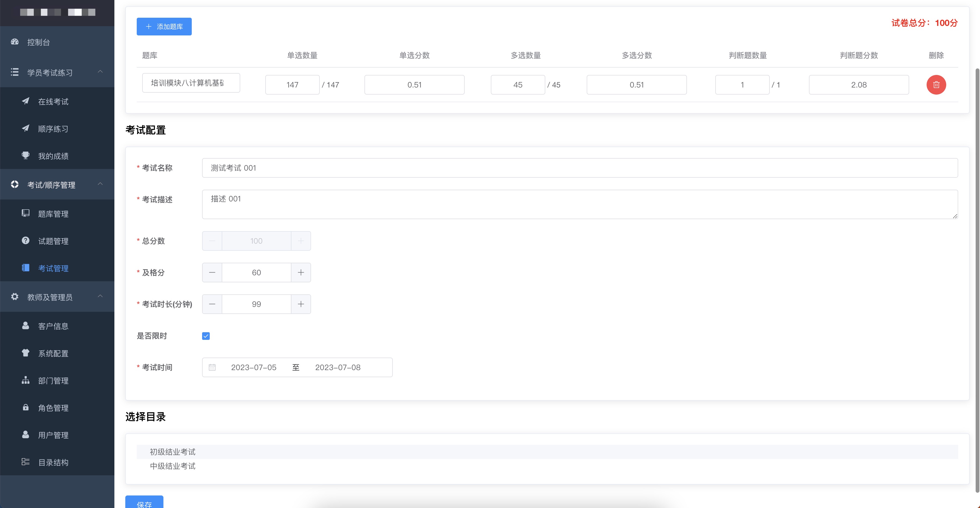The height and width of the screenshot is (508, 980).
Task: Click the question mark icon beside 试题管理
Action: pyautogui.click(x=26, y=240)
